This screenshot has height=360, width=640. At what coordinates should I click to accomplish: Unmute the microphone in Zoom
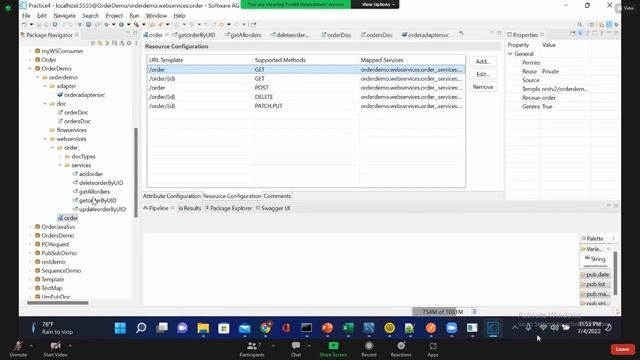[x=18, y=349]
